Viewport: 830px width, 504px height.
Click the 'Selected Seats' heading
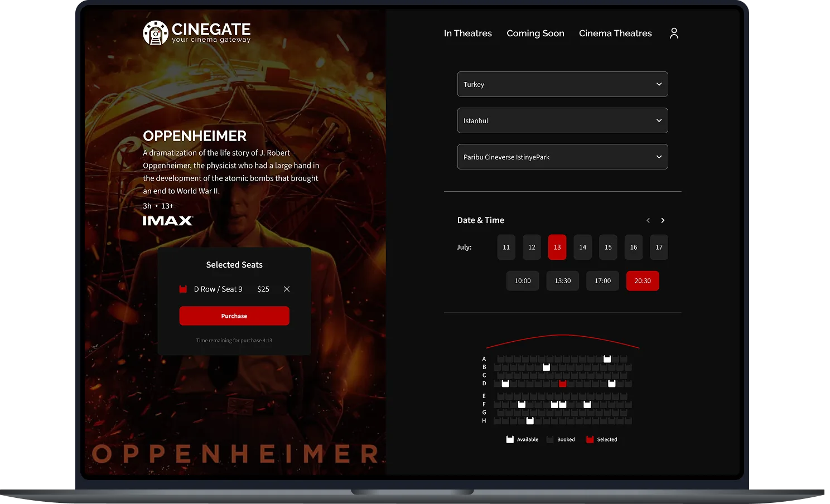[234, 265]
